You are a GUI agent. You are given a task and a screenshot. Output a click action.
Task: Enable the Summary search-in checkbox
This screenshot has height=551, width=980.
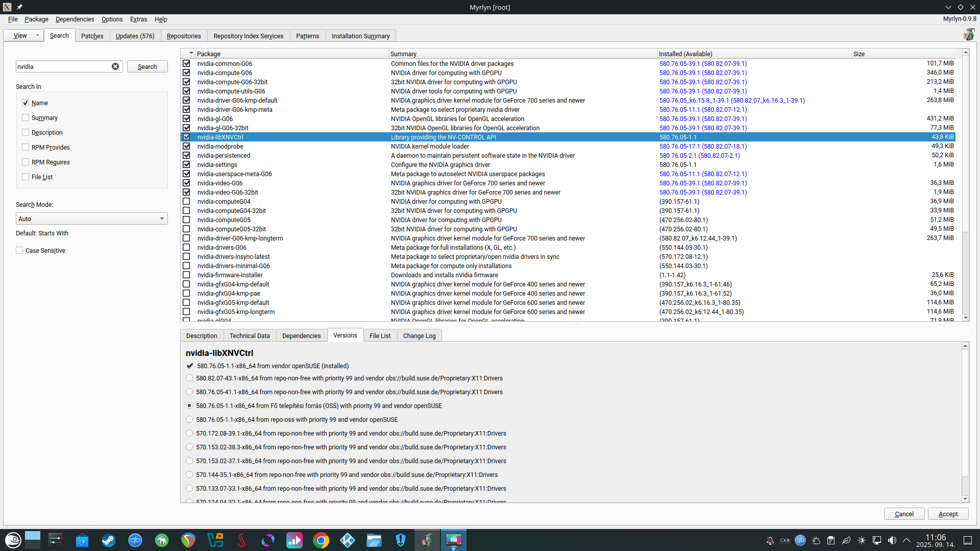point(26,117)
